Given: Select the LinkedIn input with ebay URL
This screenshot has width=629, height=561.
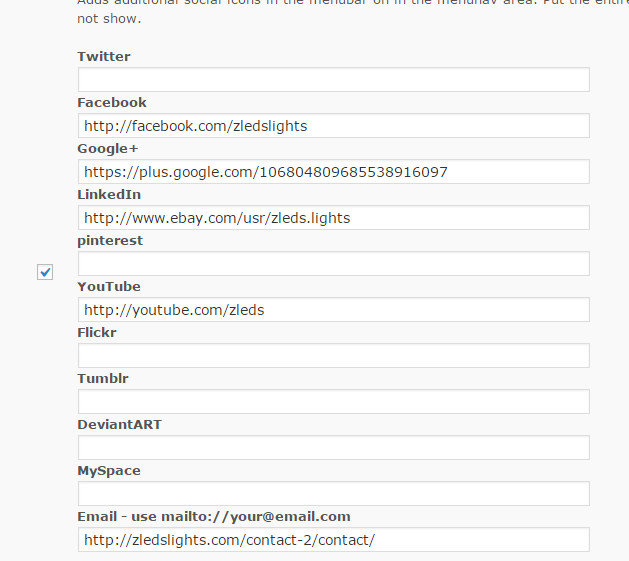Looking at the screenshot, I should pyautogui.click(x=333, y=218).
